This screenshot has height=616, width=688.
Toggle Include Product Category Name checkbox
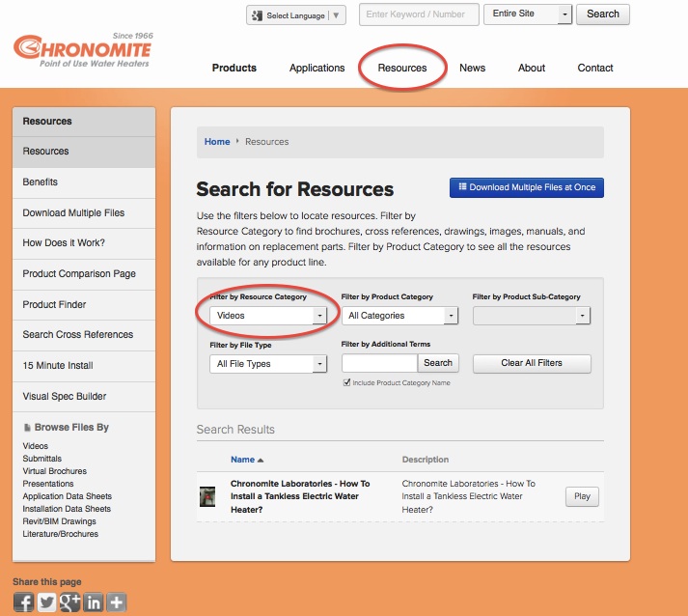click(346, 382)
